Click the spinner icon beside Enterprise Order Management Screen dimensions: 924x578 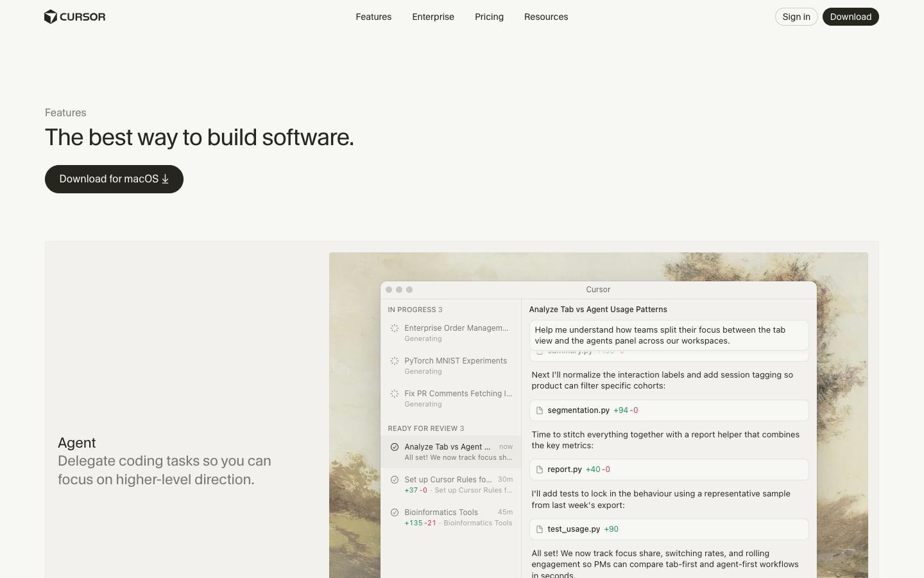click(x=395, y=328)
